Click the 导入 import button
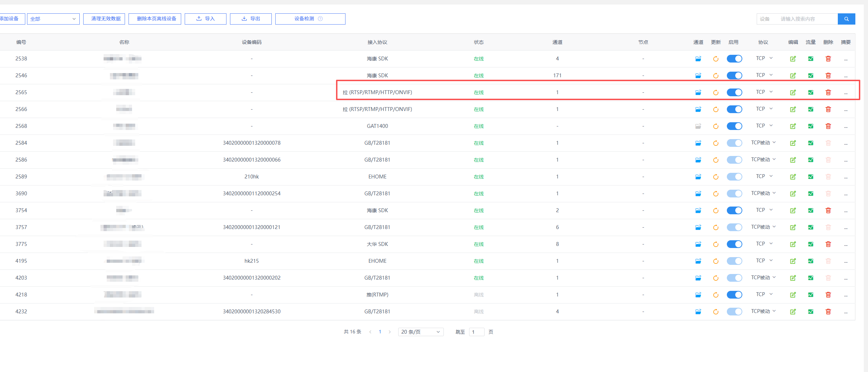This screenshot has width=868, height=372. point(205,19)
